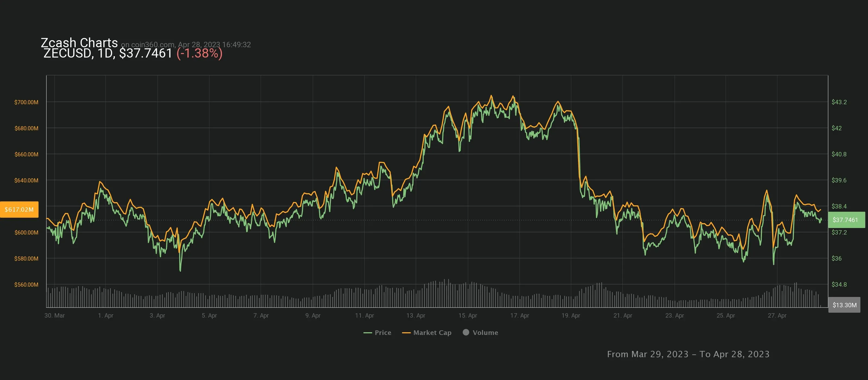The image size is (868, 380).
Task: Click the $37.2 price axis label
Action: point(839,232)
